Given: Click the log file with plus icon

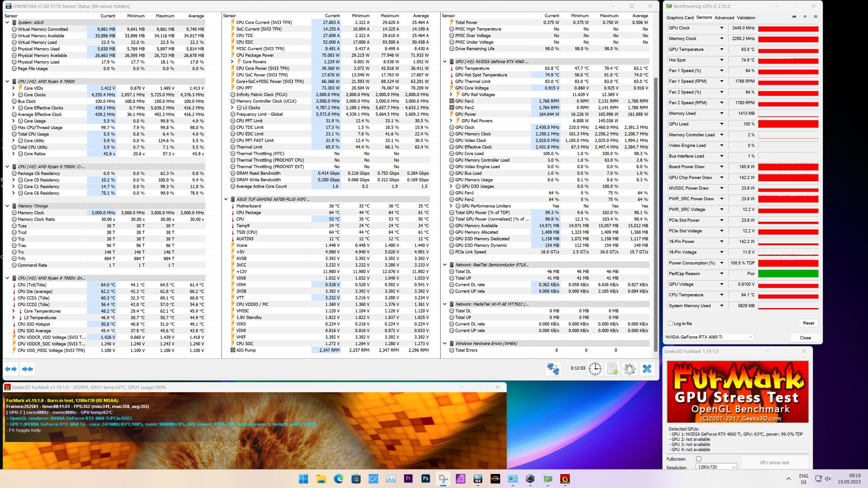Looking at the screenshot, I should pos(613,369).
